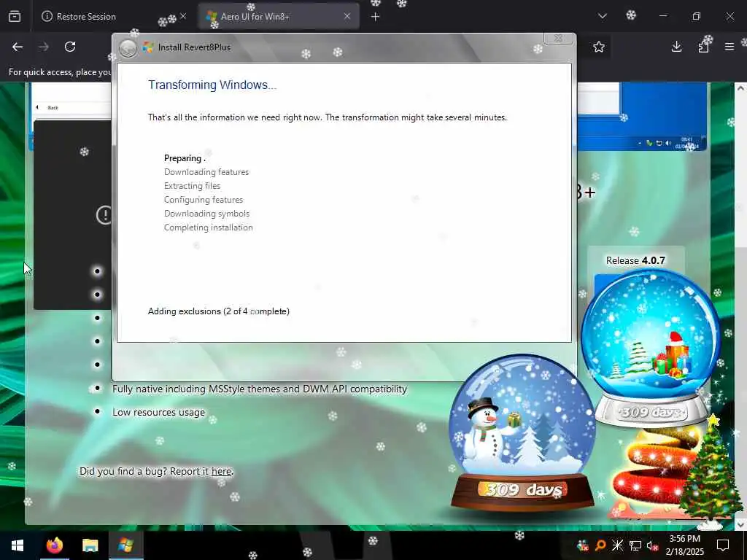
Task: Open the Firefox downloads panel
Action: point(676,47)
